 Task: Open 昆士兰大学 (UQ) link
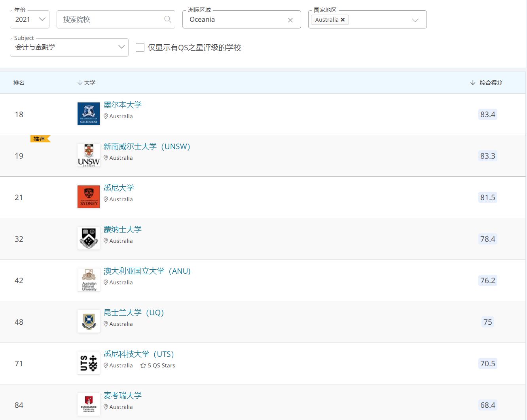pyautogui.click(x=134, y=312)
